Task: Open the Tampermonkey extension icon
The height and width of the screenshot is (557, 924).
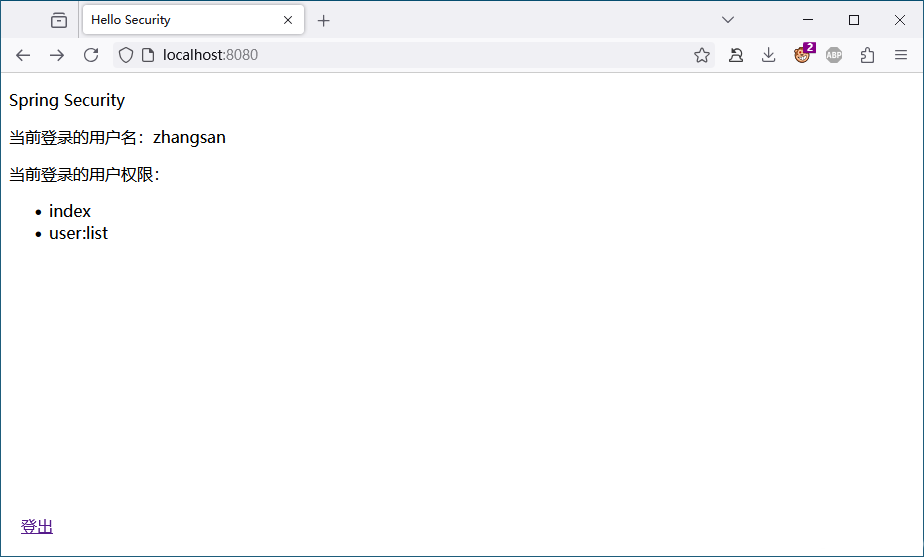Action: (802, 55)
